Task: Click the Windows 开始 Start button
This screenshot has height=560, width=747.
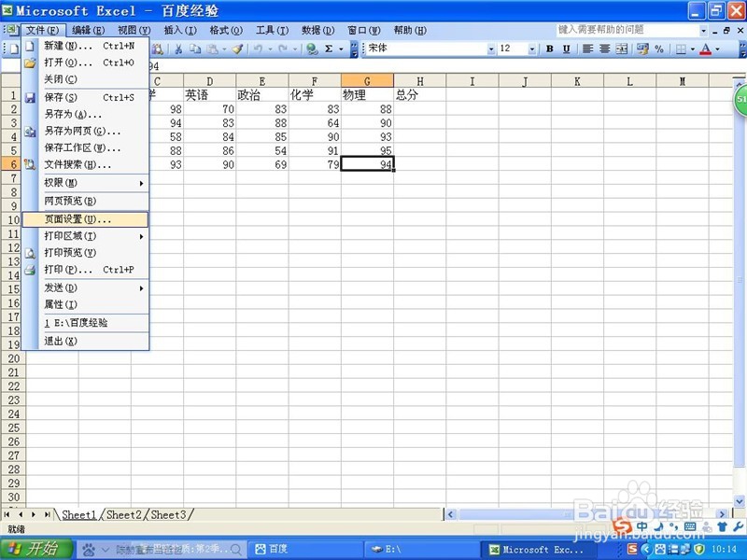Action: 37,549
